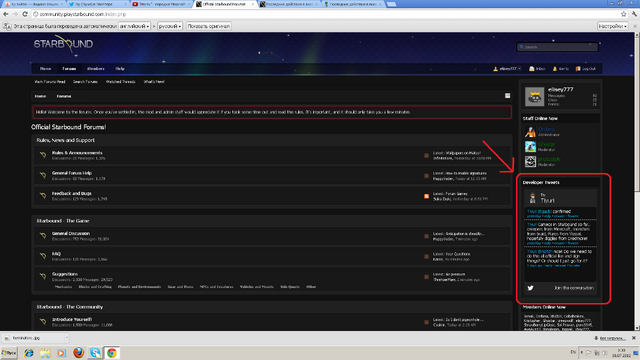
Task: Open the Home navigation tab
Action: click(45, 69)
